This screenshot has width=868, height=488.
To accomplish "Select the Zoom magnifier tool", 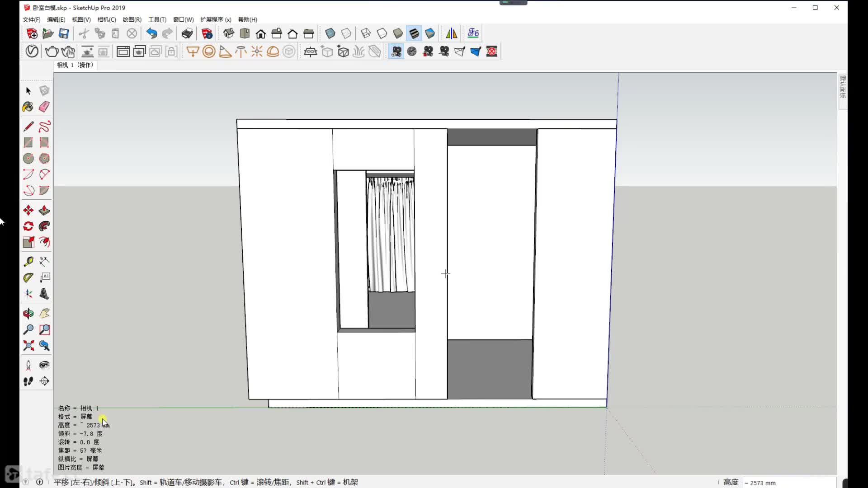I will 28,330.
